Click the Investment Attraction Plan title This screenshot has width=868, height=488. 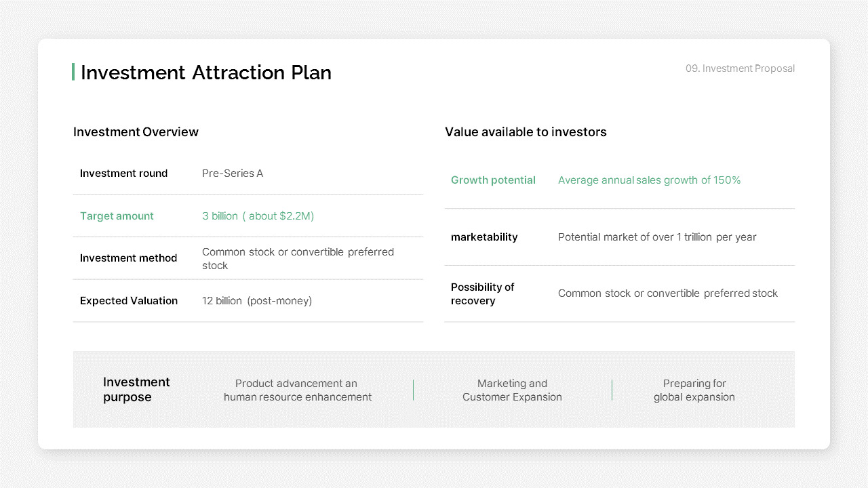tap(206, 73)
